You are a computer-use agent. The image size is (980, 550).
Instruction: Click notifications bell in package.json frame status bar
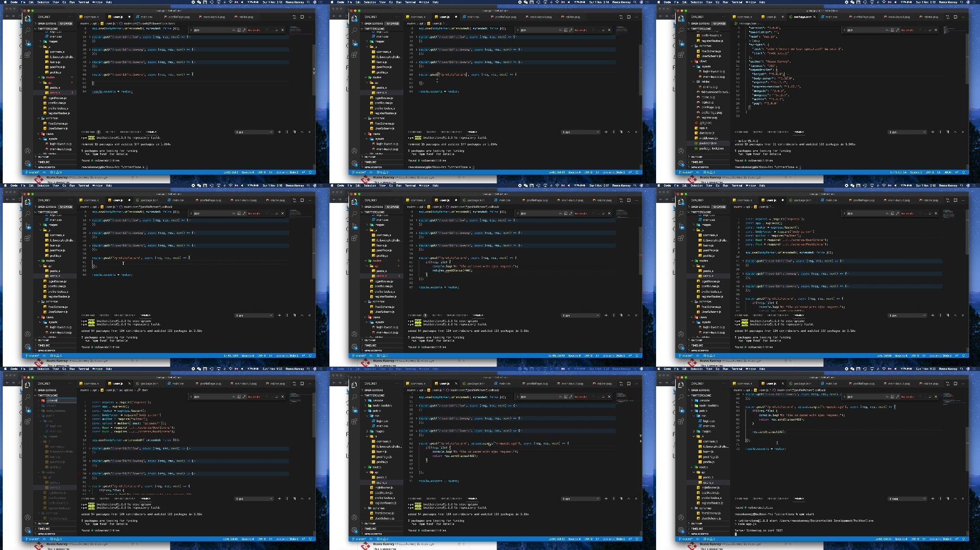[964, 172]
